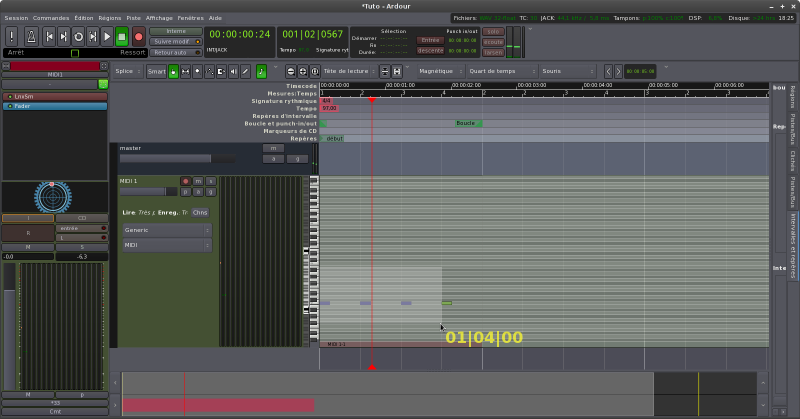Select the Grab/object tool
The image size is (800, 419).
point(173,71)
